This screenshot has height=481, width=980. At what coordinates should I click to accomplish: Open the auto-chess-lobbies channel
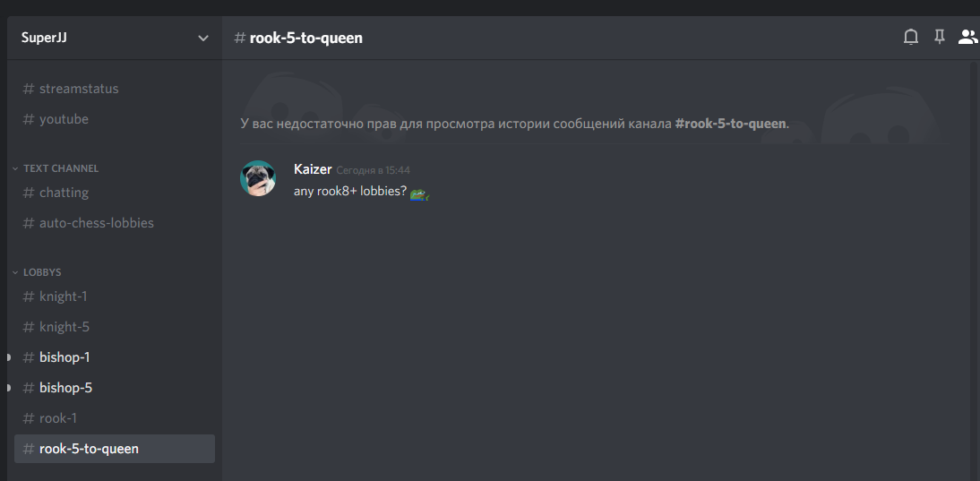(x=115, y=223)
